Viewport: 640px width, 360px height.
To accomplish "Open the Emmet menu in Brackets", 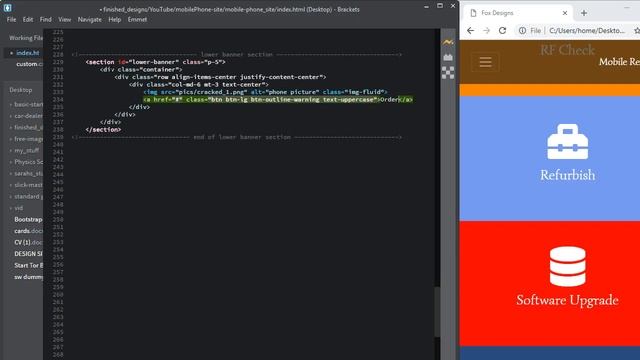I will click(137, 19).
